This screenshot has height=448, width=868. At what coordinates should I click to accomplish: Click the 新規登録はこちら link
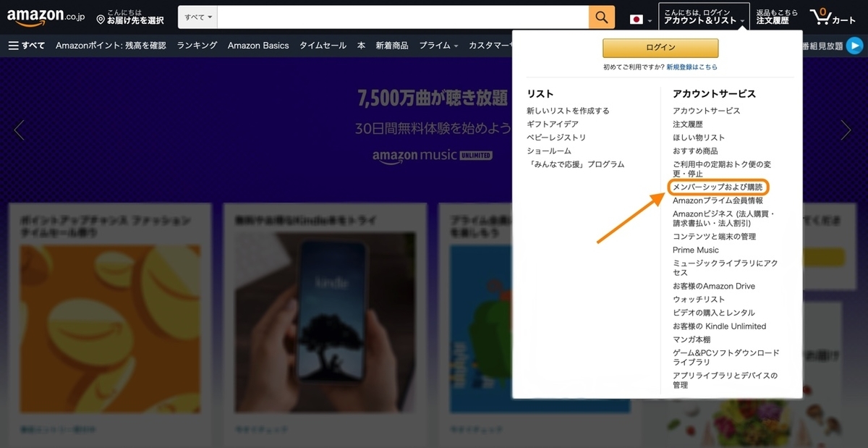[692, 67]
